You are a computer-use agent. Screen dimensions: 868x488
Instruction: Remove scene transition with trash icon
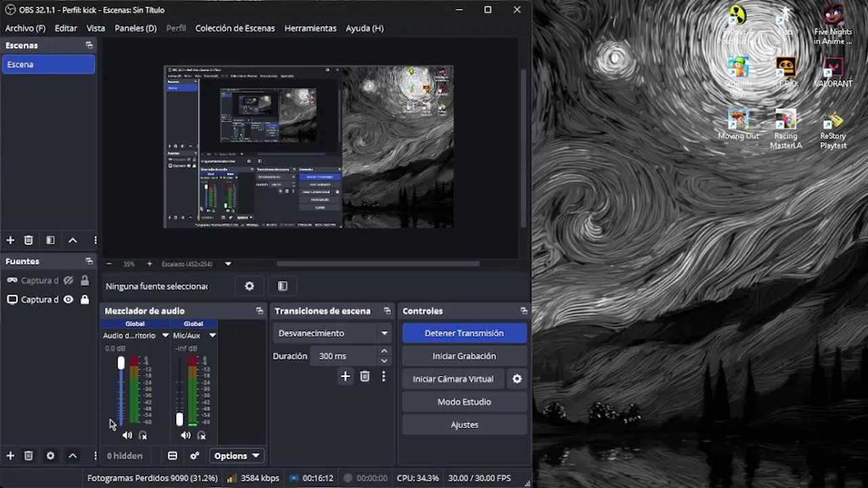(x=365, y=376)
